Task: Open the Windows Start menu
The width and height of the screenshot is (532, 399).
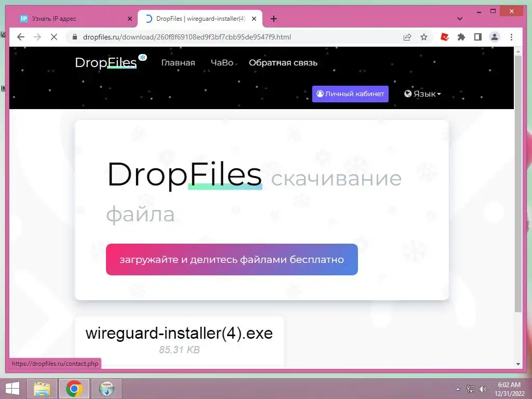Action: (12, 389)
